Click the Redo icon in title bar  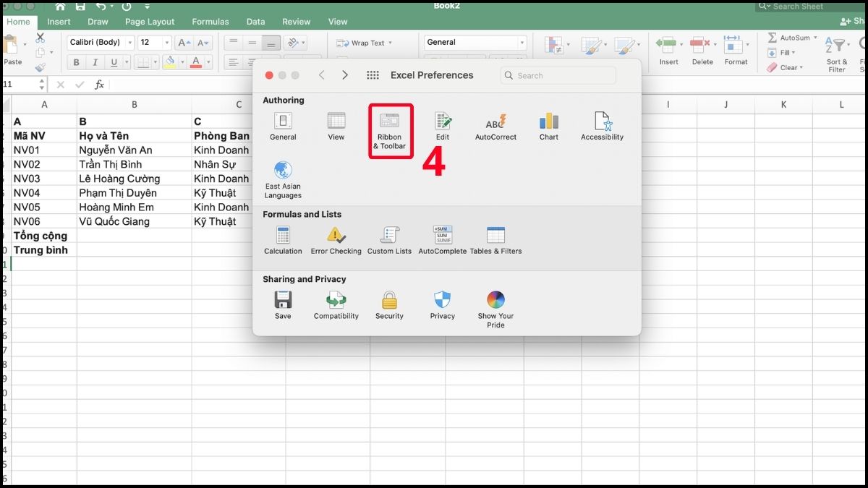[x=127, y=7]
